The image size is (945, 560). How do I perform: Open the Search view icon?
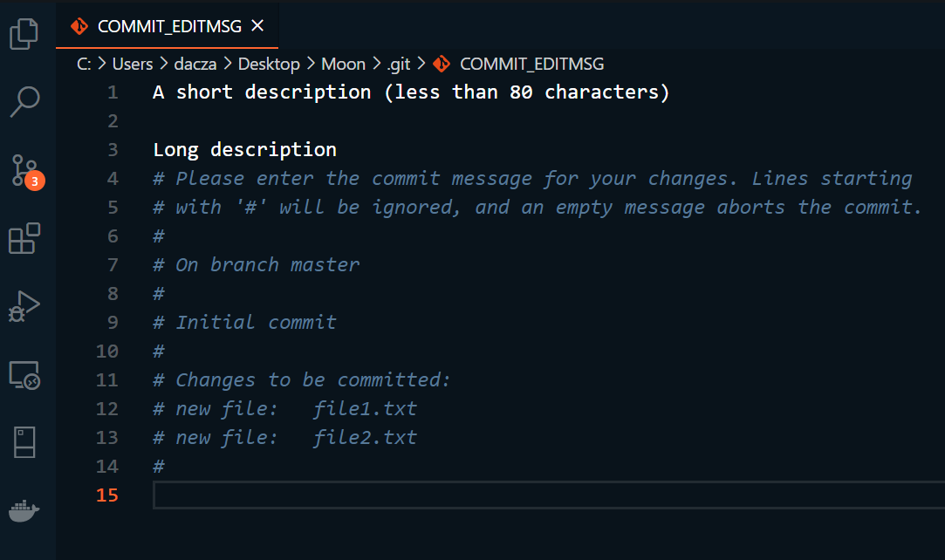click(x=24, y=101)
